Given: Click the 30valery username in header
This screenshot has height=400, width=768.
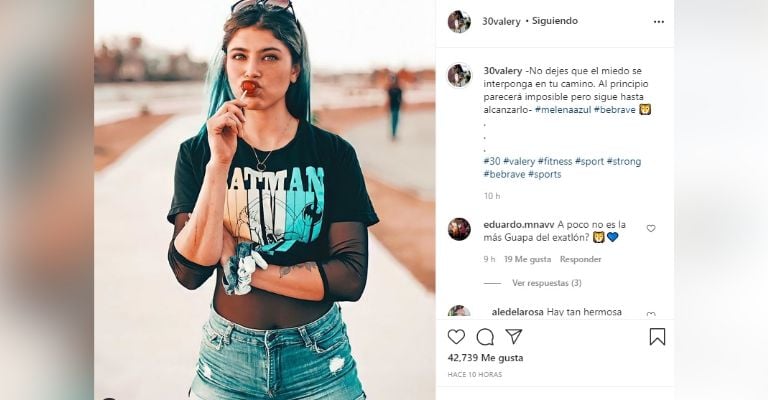Looking at the screenshot, I should pyautogui.click(x=501, y=21).
